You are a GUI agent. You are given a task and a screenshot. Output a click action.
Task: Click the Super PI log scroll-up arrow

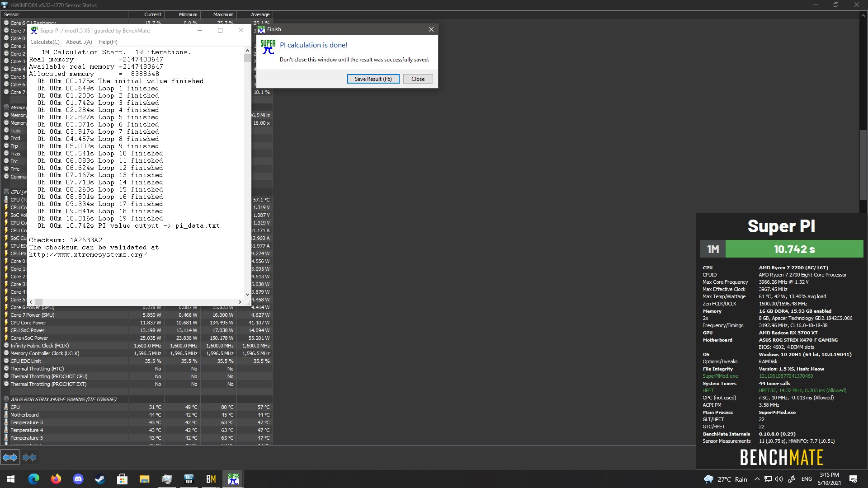click(247, 50)
